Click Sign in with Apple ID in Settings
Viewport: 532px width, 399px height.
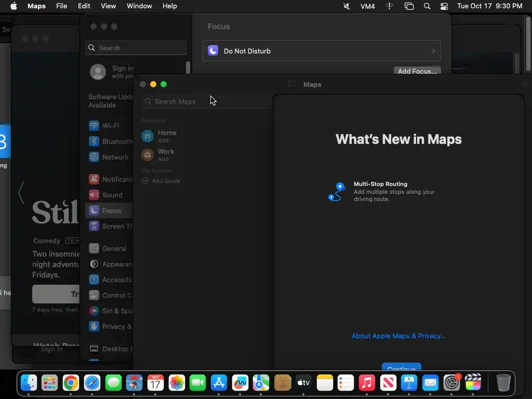point(111,72)
